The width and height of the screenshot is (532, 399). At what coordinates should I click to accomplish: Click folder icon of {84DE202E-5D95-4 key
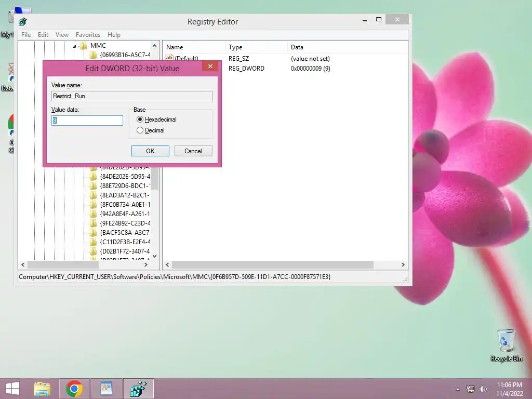pos(93,177)
